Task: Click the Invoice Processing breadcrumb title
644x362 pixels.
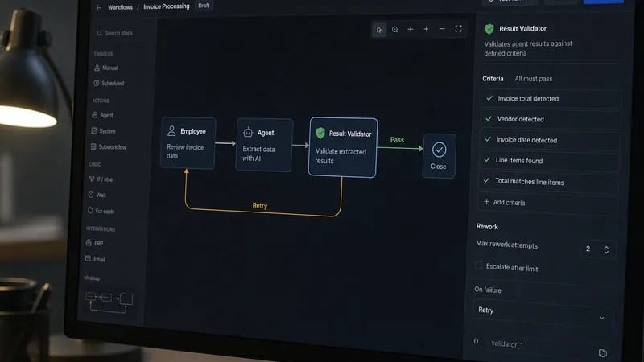Action: pos(167,6)
